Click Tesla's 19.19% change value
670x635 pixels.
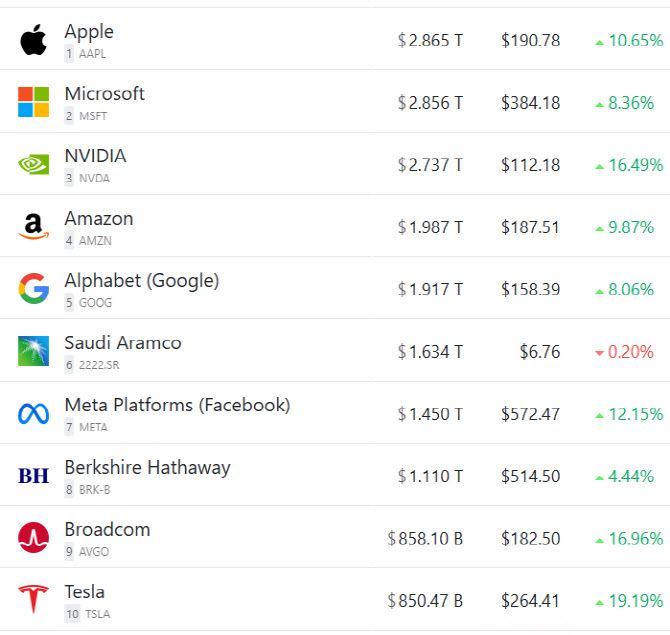635,601
